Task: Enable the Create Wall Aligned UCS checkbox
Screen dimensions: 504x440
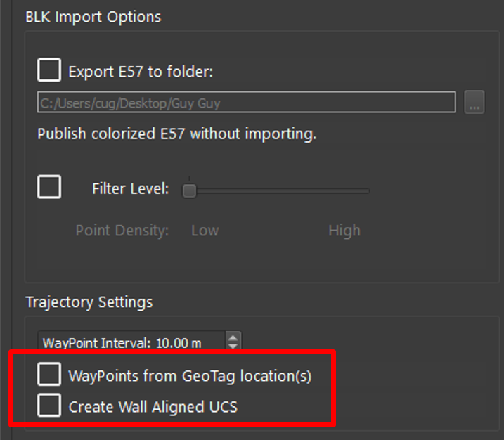Action: pos(49,406)
